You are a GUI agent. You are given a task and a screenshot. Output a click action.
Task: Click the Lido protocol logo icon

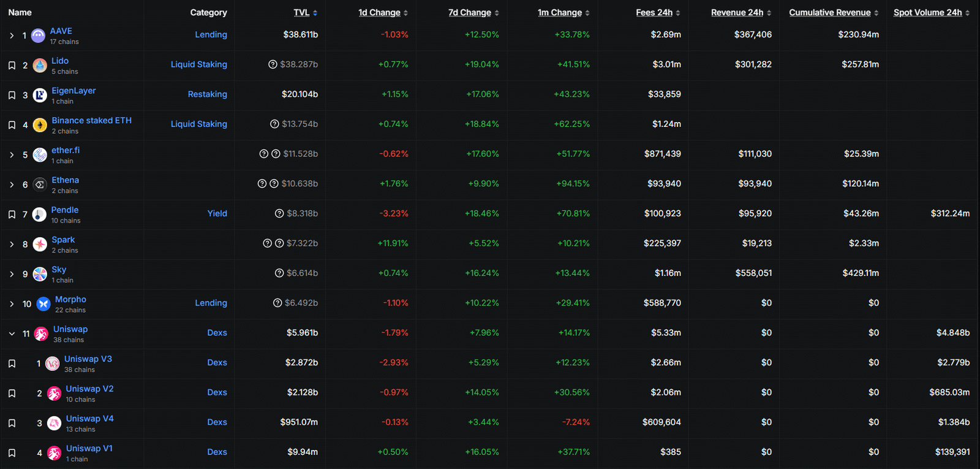click(x=40, y=66)
